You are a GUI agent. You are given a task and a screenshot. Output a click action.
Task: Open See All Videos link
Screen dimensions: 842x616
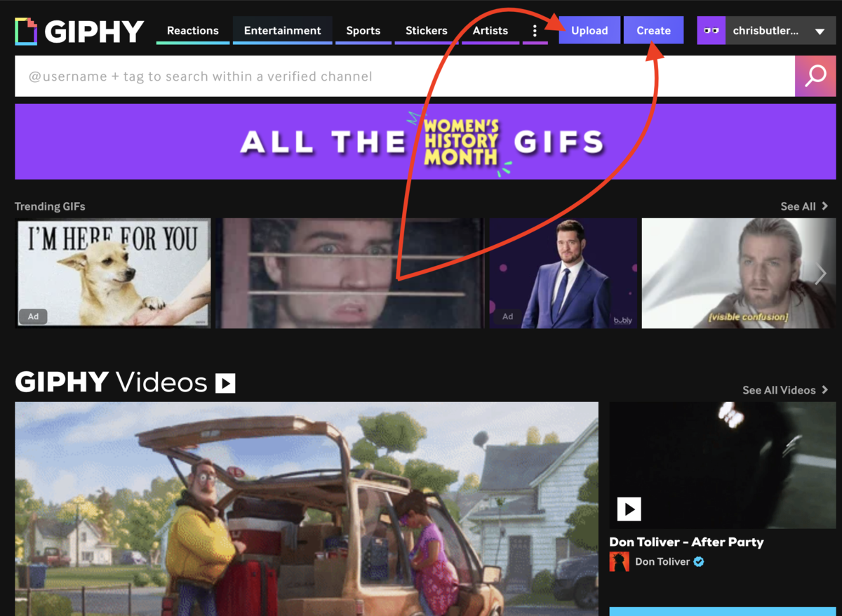click(x=784, y=390)
